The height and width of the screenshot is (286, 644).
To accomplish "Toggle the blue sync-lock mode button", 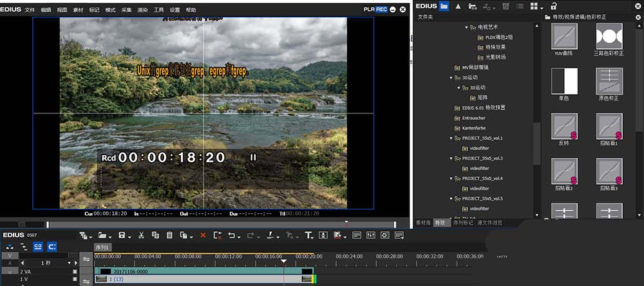I will [38, 247].
